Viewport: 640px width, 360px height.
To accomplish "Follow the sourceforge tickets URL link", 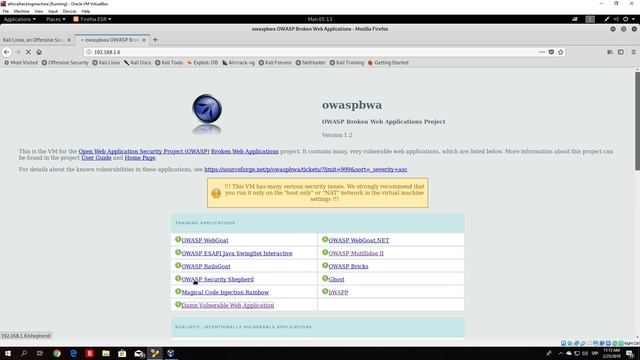I will [306, 169].
